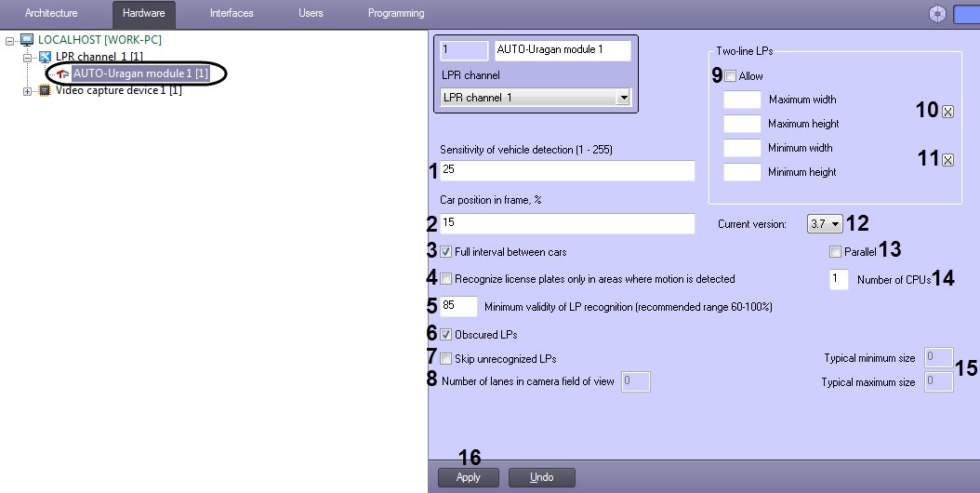Open the Current version dropdown

(835, 224)
